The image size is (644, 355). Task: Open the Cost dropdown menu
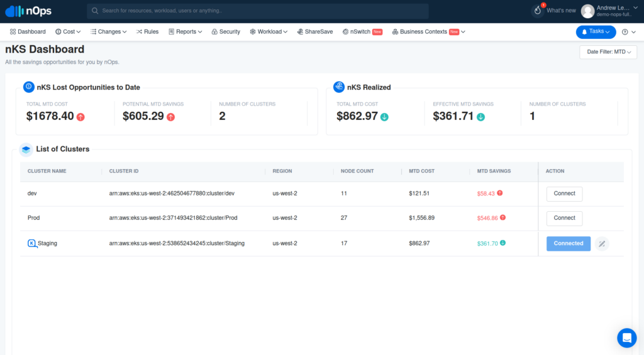click(x=68, y=31)
